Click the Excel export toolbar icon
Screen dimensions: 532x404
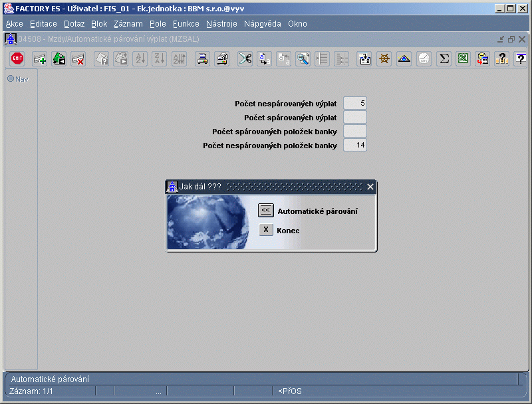click(463, 58)
